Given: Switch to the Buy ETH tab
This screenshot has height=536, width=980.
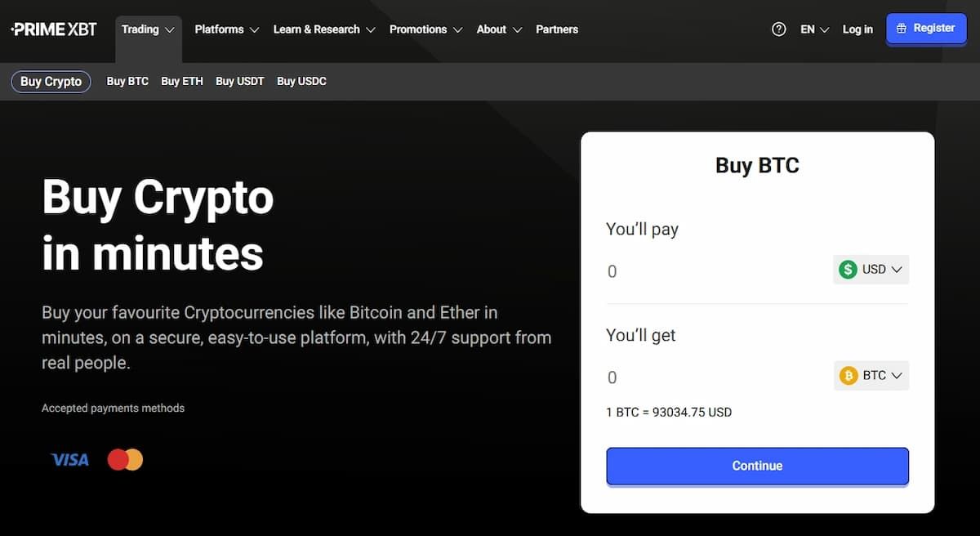Looking at the screenshot, I should point(182,82).
